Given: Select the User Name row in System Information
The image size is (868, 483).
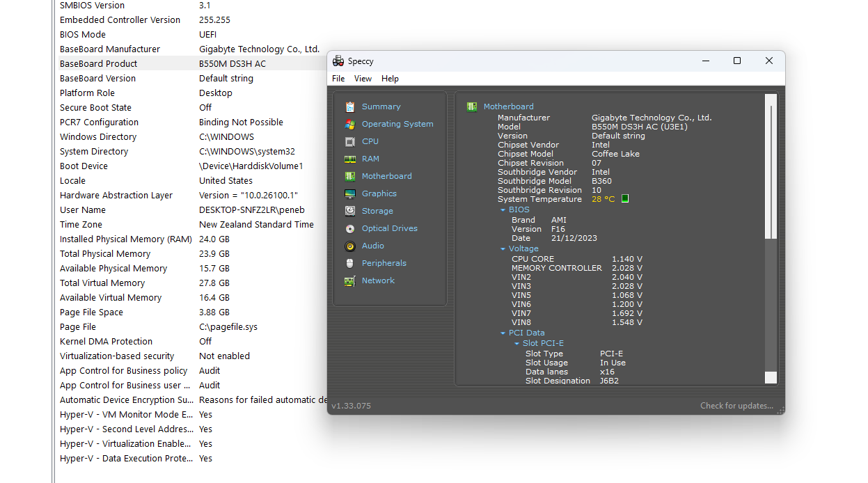Looking at the screenshot, I should click(x=191, y=209).
